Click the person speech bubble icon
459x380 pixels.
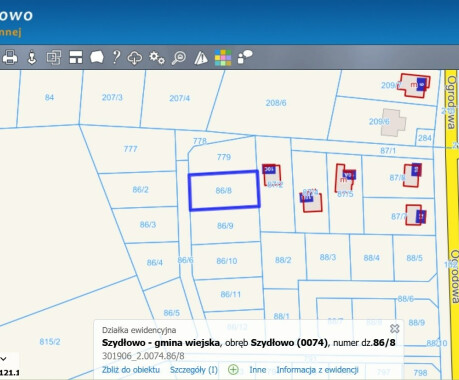tap(245, 57)
